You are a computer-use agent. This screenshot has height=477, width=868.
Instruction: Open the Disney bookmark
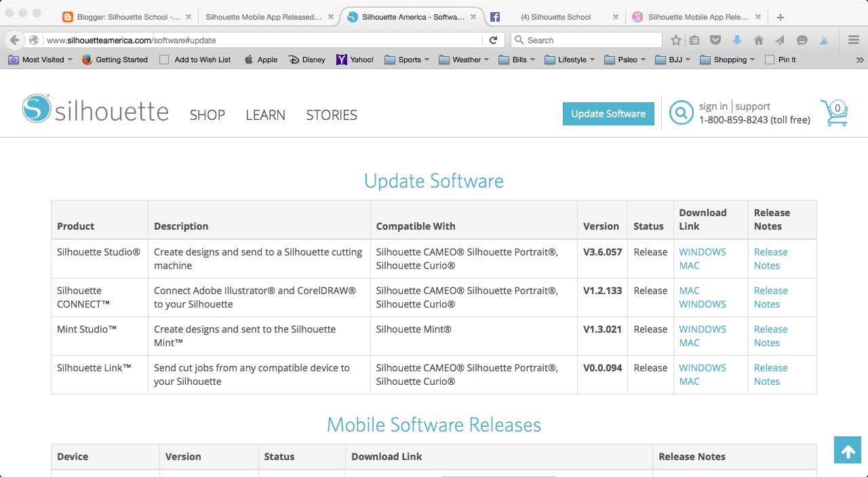(x=307, y=60)
